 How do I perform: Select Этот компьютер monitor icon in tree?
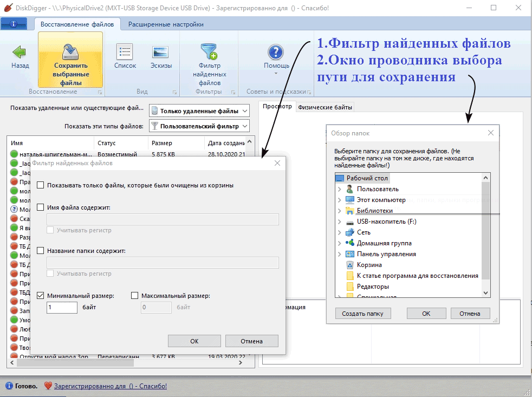tap(350, 199)
